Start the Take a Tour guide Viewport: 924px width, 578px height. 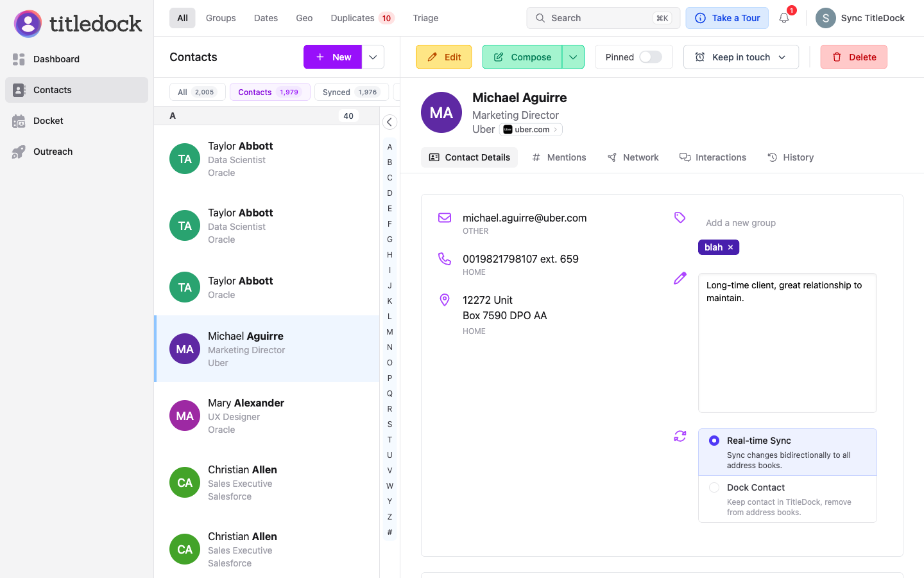click(x=727, y=18)
